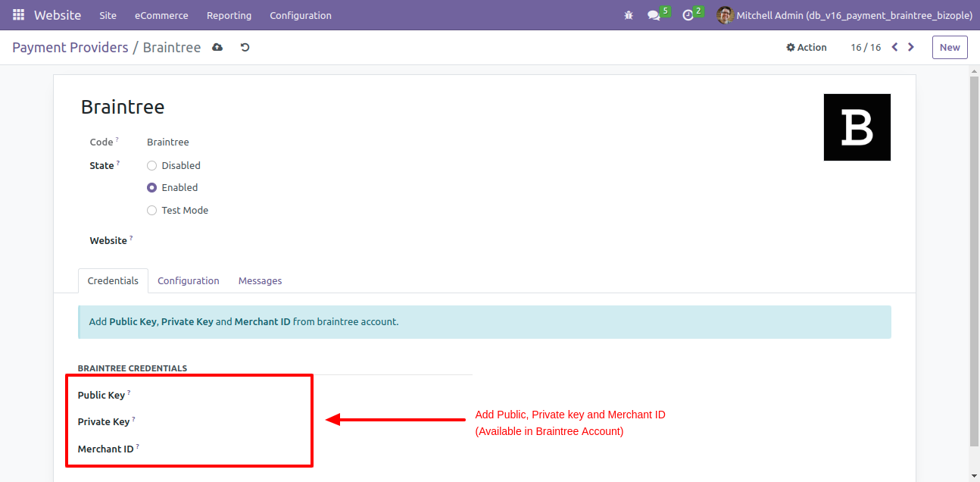Screen dimensions: 980x482
Task: Switch to the Messages tab
Action: (x=260, y=280)
